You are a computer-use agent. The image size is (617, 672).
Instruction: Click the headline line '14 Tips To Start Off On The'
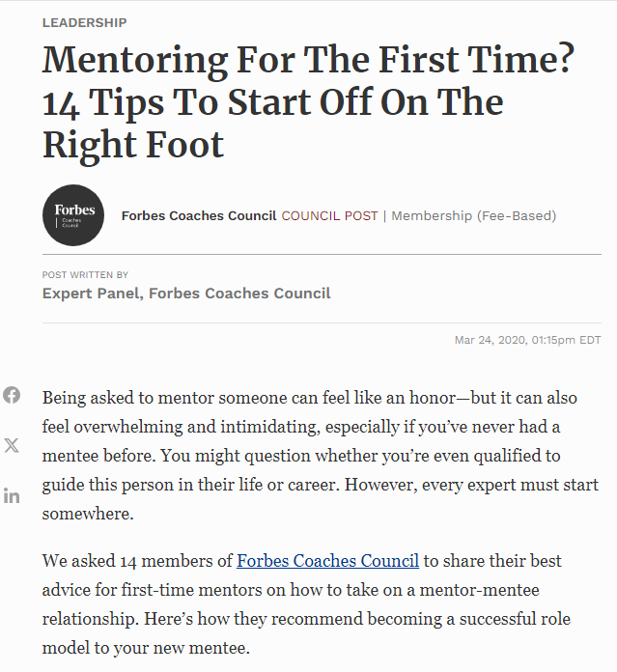(273, 102)
